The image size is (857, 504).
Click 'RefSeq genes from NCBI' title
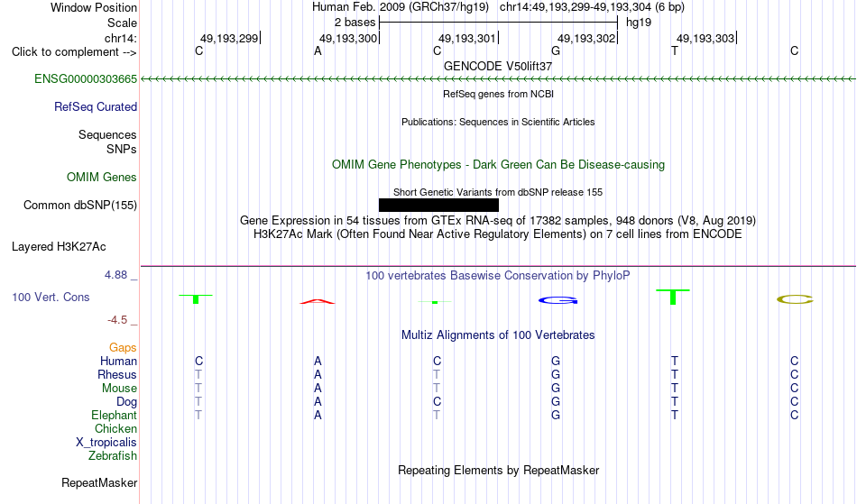coord(498,94)
